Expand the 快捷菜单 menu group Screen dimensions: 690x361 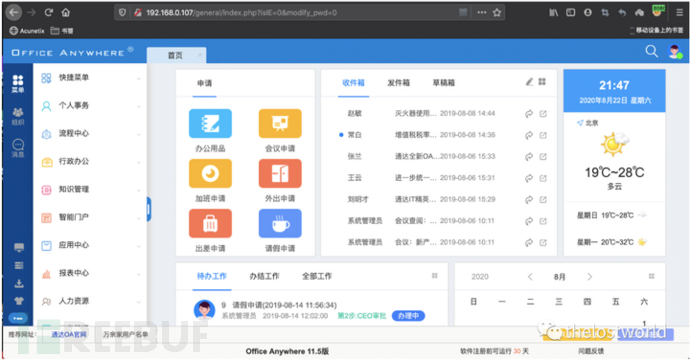click(90, 78)
